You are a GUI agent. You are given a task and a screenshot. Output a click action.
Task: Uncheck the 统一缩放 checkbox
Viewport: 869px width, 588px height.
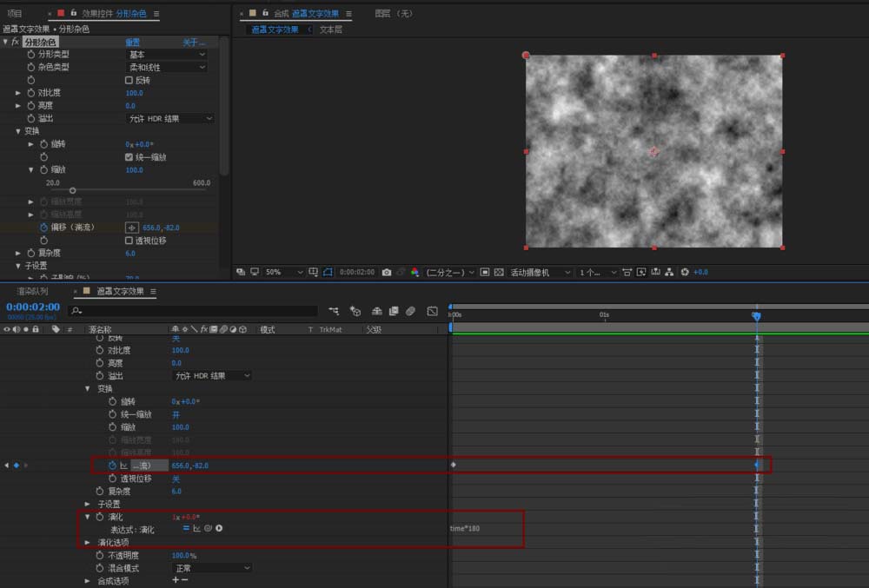point(129,157)
